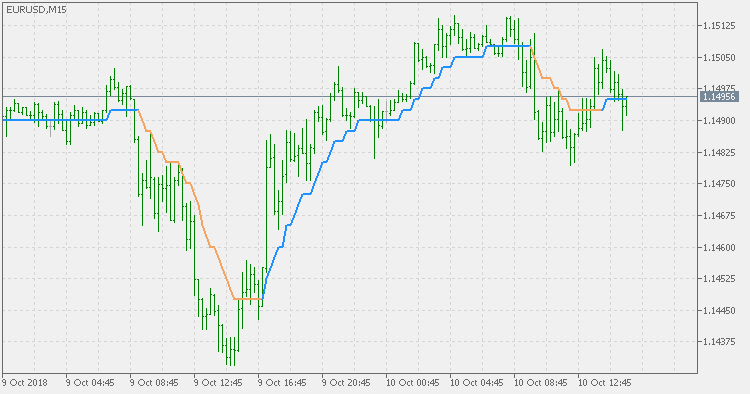Click the 1.15050 price scale label

pos(719,57)
